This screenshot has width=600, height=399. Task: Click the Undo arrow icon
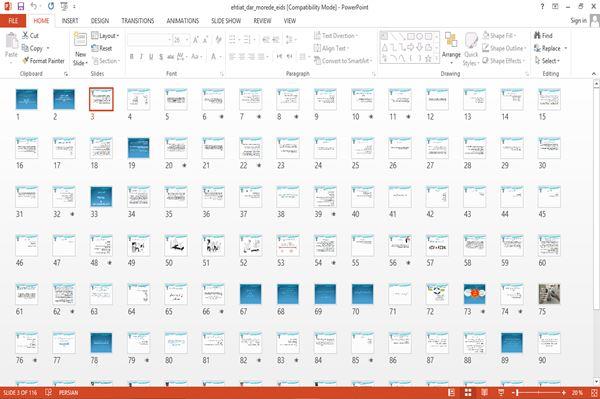pyautogui.click(x=34, y=6)
